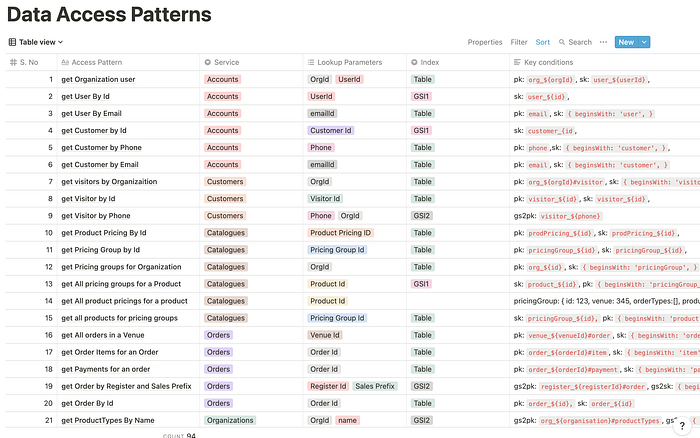Open the 'get All orders in a Venue' row
Screen dimensions: 700x438
click(103, 335)
